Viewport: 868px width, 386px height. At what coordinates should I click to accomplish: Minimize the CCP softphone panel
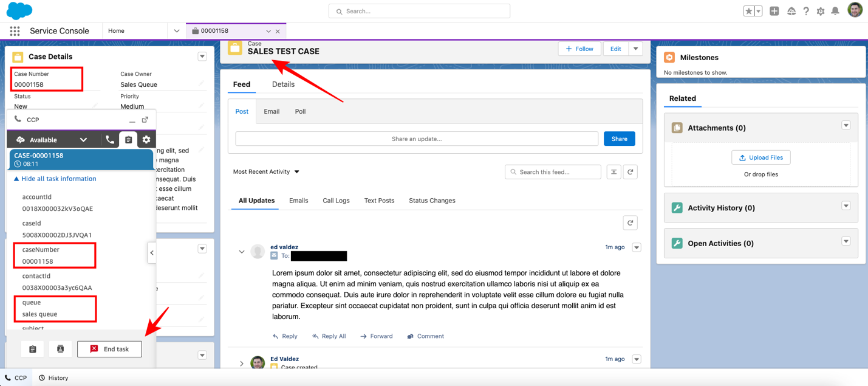click(x=132, y=120)
